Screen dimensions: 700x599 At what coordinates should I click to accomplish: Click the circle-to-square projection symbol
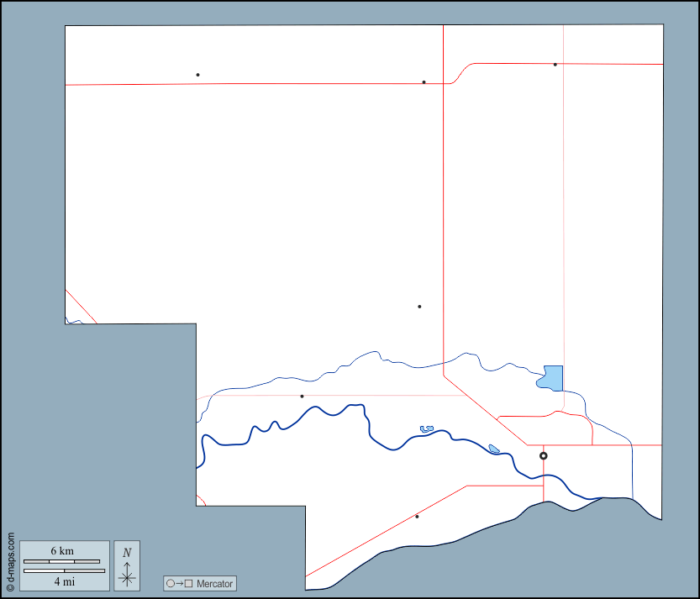179,583
